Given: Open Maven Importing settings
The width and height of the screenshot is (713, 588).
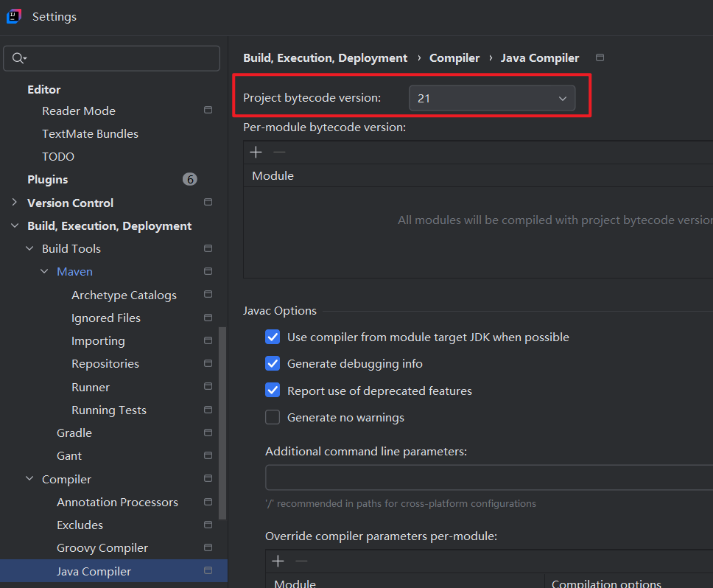Looking at the screenshot, I should point(98,341).
